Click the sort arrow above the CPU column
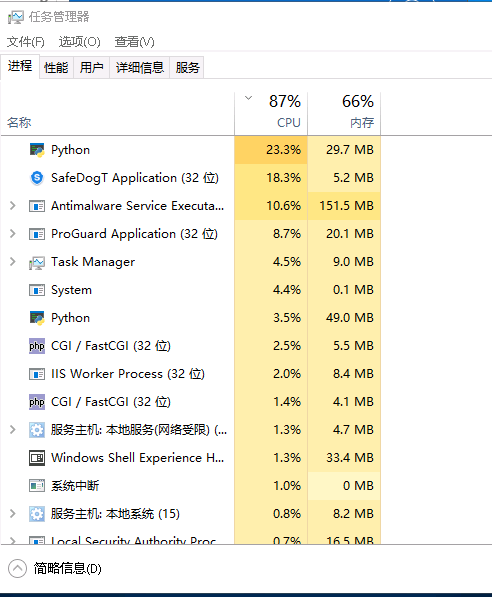Viewport: 492px width, 597px height. [249, 98]
